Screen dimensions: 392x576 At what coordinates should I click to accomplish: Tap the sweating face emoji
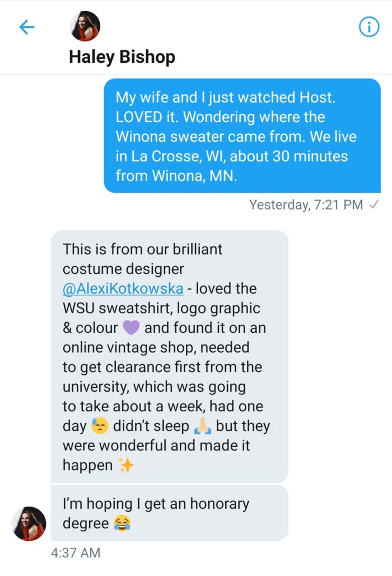99,426
